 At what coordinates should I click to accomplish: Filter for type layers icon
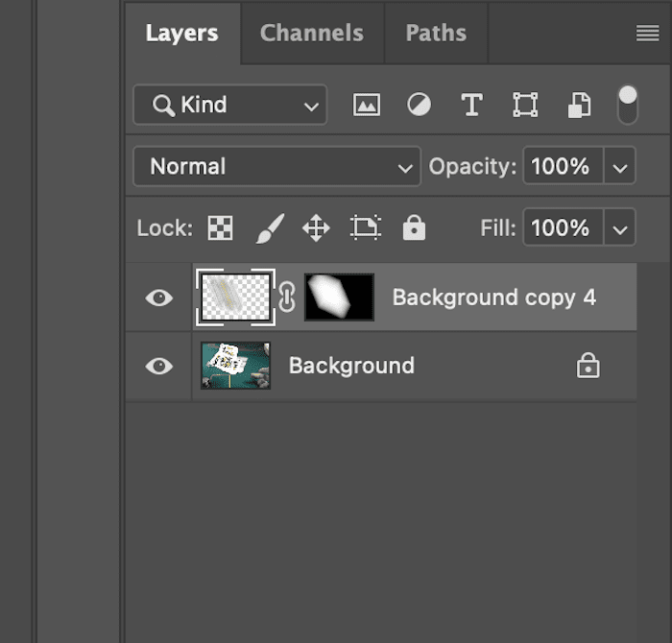(x=471, y=105)
